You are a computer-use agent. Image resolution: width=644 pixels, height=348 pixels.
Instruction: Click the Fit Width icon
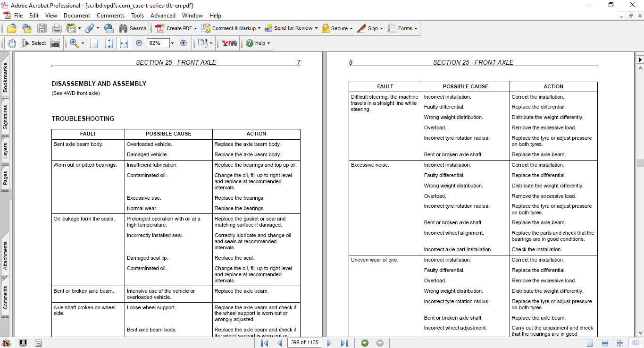pos(124,43)
